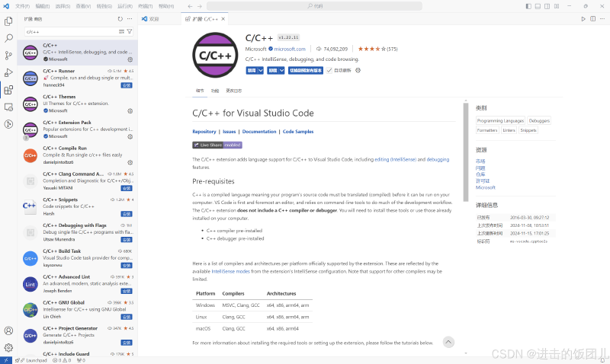Open the View menu
Image resolution: width=610 pixels, height=364 pixels.
(83, 6)
